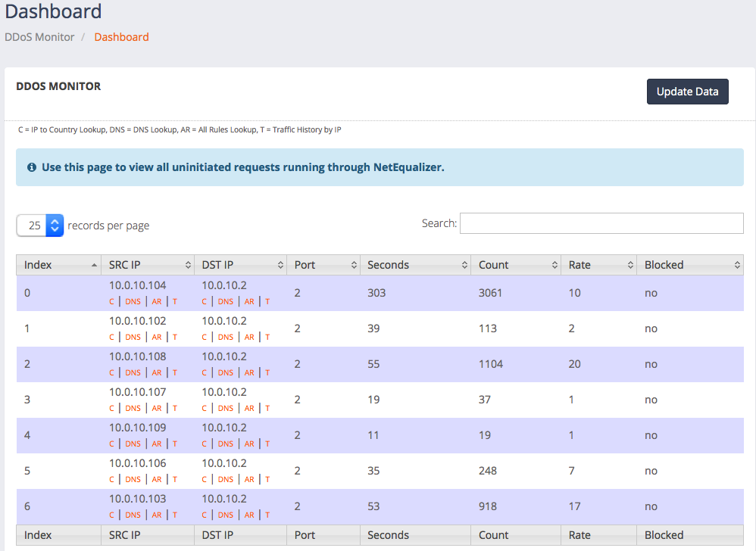View all rules for source 10.0.10.108
756x551 pixels.
(x=157, y=372)
